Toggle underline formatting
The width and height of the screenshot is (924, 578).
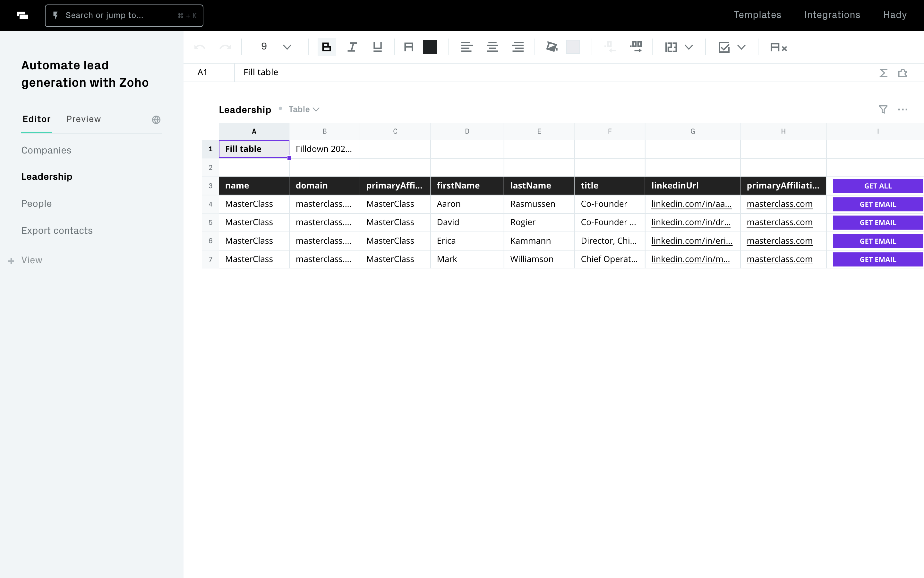pyautogui.click(x=378, y=47)
